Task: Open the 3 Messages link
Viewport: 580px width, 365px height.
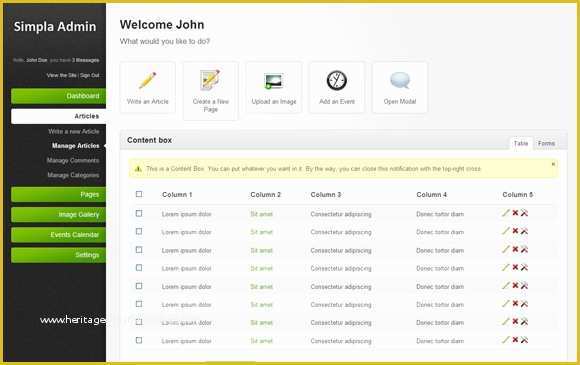Action: click(85, 60)
